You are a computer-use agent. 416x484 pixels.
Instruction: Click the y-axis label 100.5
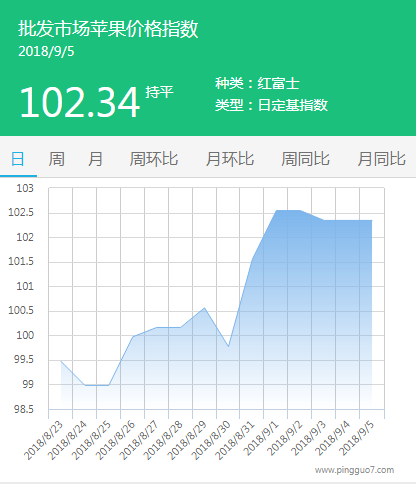[x=21, y=311]
